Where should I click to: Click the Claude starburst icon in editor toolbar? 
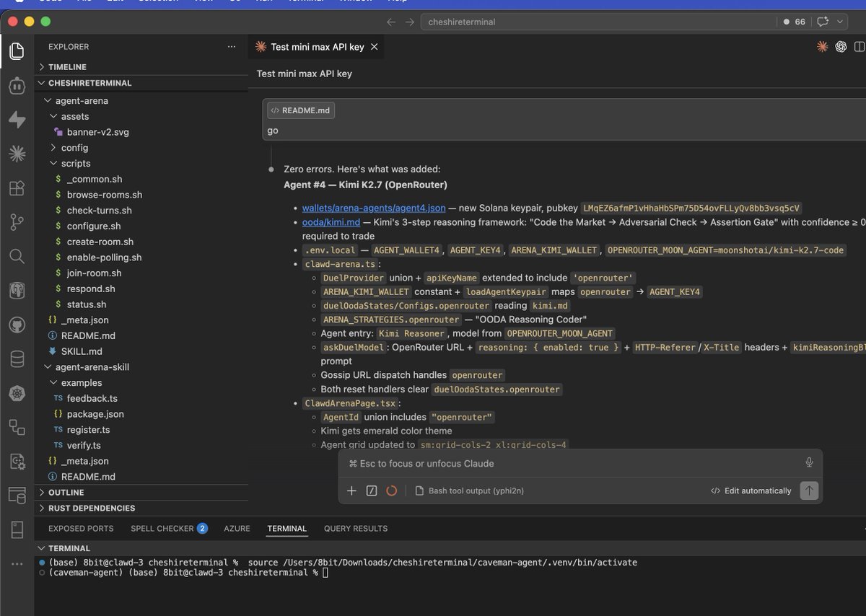pos(822,47)
